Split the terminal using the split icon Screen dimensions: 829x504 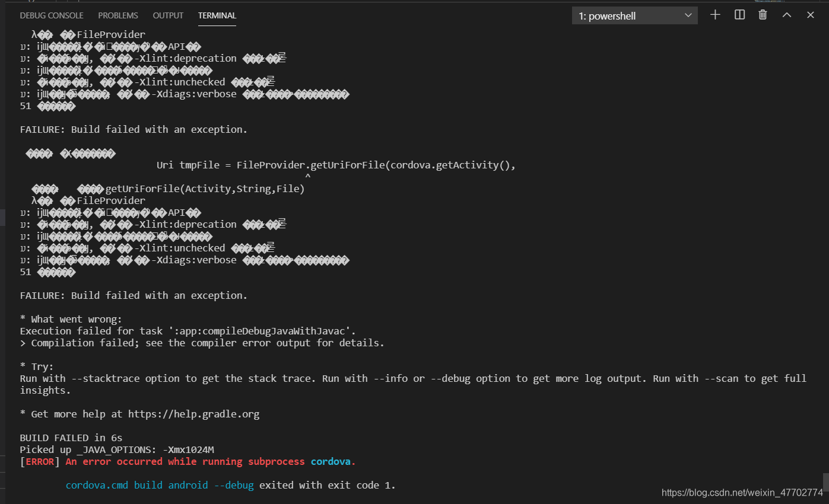click(739, 15)
